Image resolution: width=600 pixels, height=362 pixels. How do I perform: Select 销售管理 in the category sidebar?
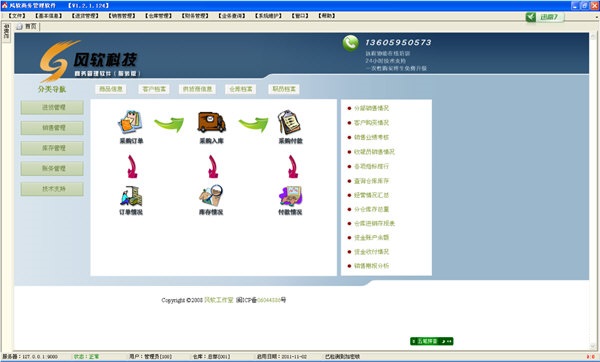(x=52, y=128)
